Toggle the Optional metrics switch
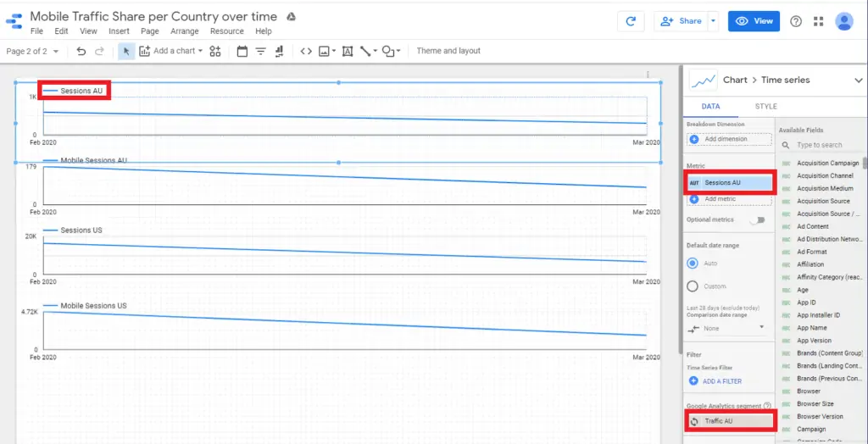Screen dimensions: 868x444 point(756,219)
